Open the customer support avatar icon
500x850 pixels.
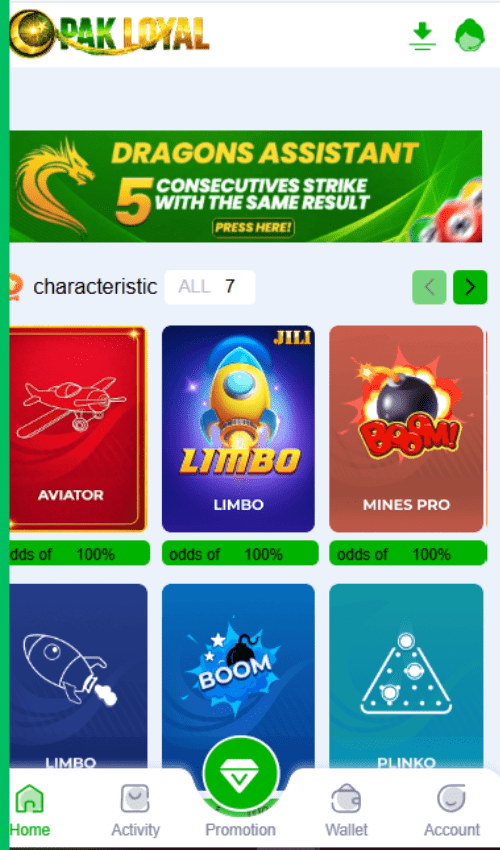coord(469,35)
